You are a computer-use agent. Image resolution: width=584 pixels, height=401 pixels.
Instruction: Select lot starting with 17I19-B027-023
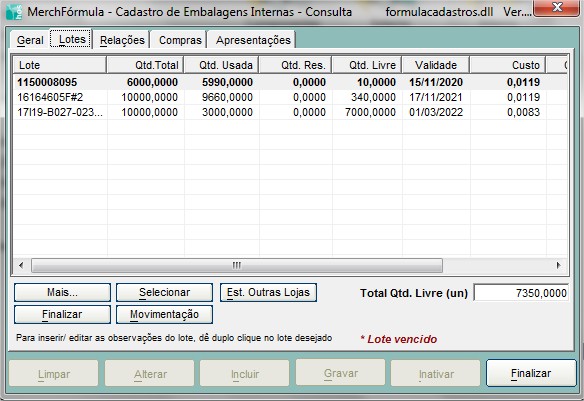(290, 112)
